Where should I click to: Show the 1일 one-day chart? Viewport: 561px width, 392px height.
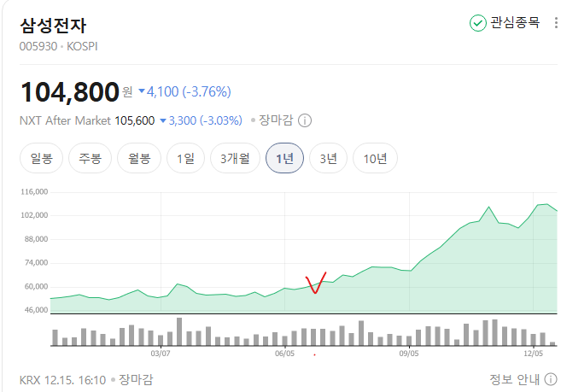pos(186,158)
